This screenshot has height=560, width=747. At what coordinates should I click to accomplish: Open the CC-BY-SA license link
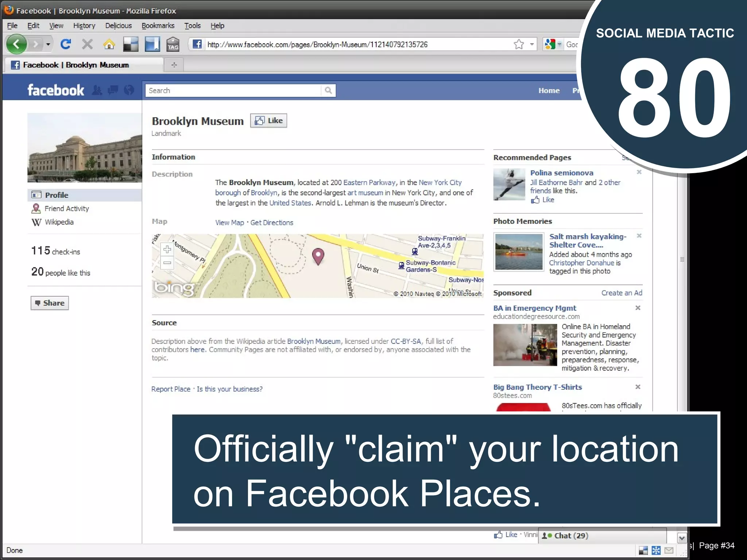tap(406, 341)
